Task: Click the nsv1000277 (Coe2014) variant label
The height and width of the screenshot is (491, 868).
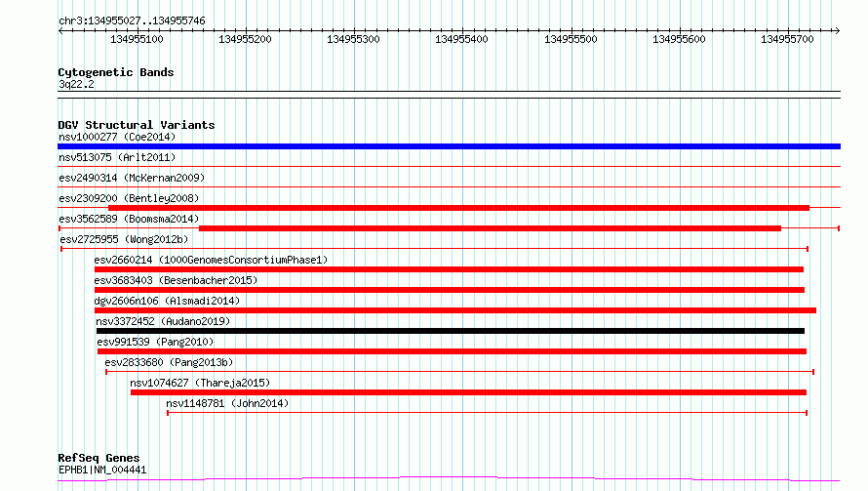Action: (x=117, y=137)
